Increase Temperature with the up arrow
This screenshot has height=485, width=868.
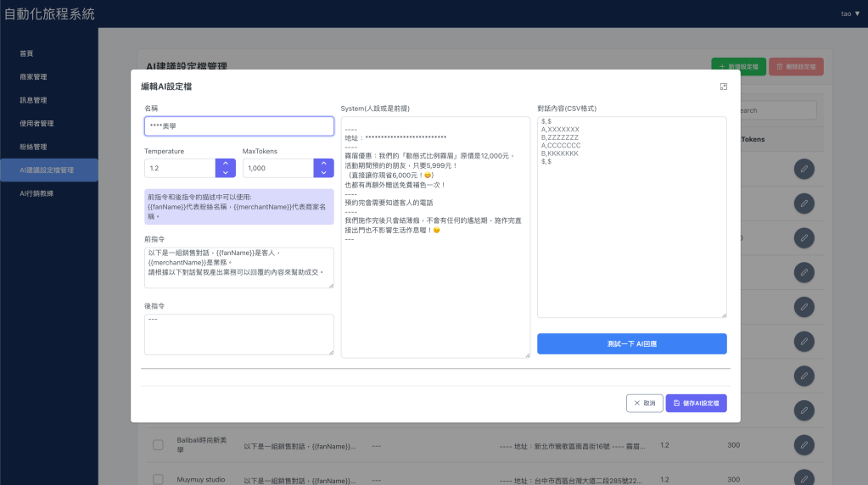[x=226, y=163]
